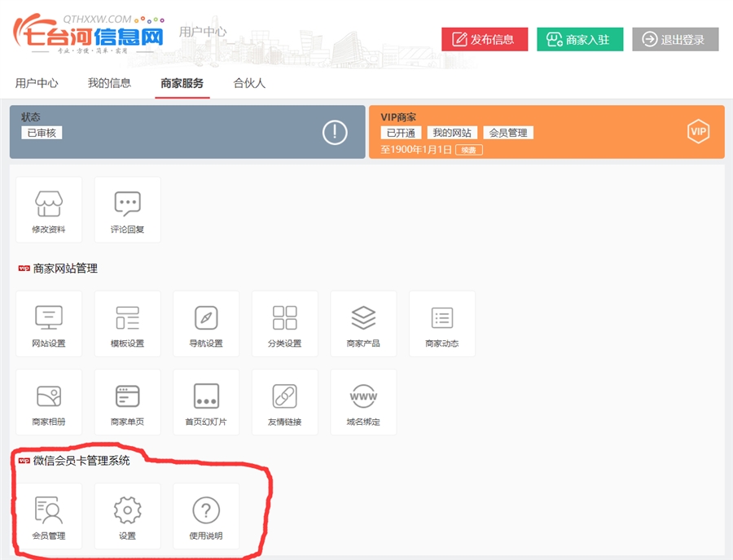This screenshot has width=733, height=560.
Task: Click the 七台河信息网 site logo
Action: pyautogui.click(x=88, y=34)
